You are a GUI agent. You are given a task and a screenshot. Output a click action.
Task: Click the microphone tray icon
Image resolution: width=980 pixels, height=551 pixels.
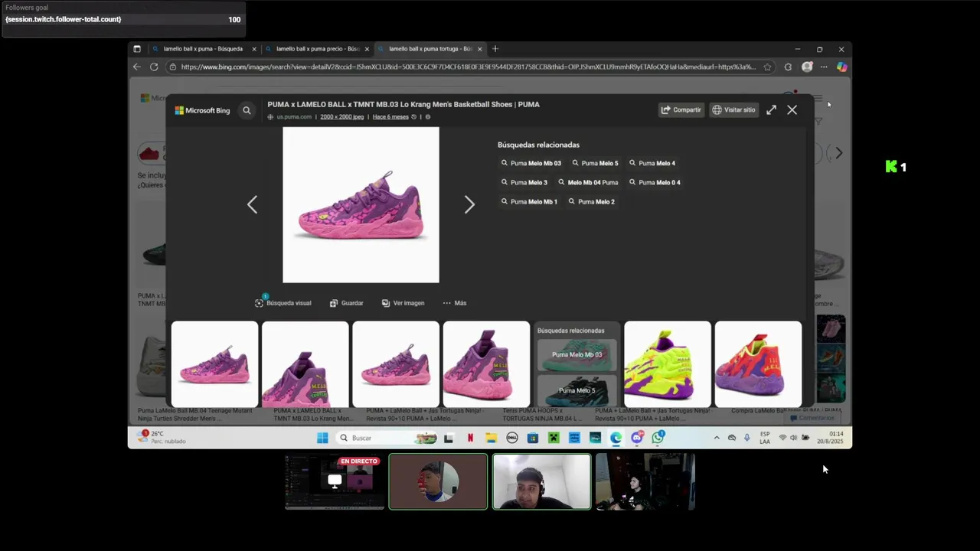pyautogui.click(x=746, y=438)
